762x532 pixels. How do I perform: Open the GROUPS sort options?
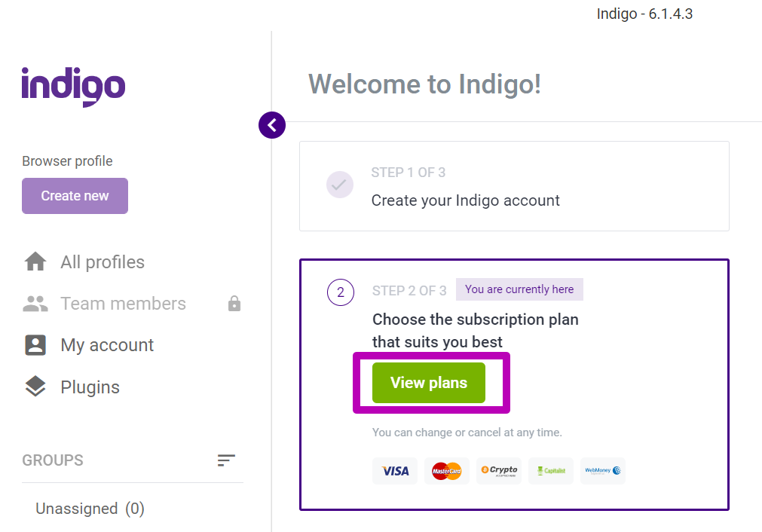tap(226, 460)
